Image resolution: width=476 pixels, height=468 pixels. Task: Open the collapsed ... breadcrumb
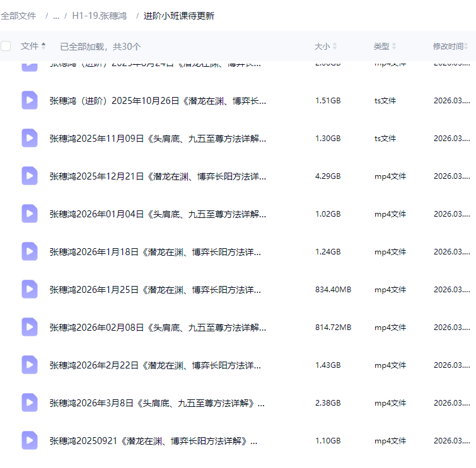[x=56, y=16]
